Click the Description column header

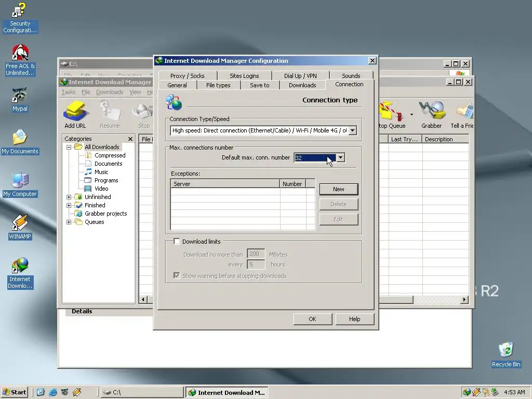tap(445, 139)
